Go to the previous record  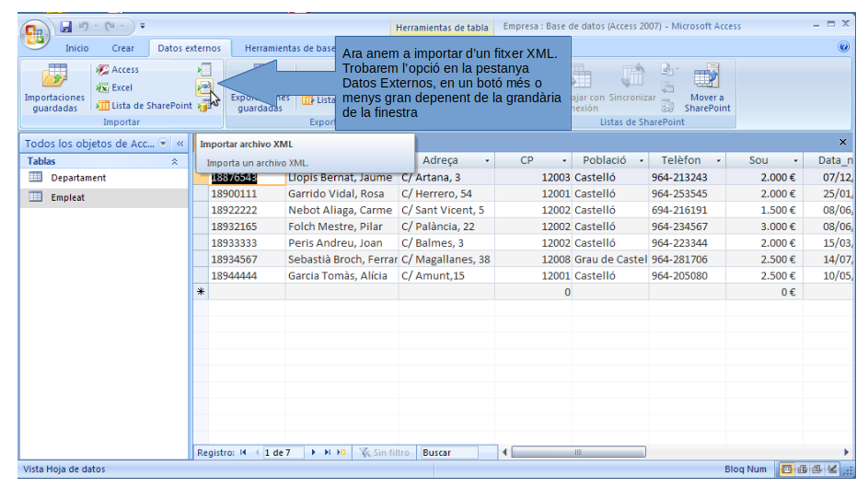pos(257,452)
